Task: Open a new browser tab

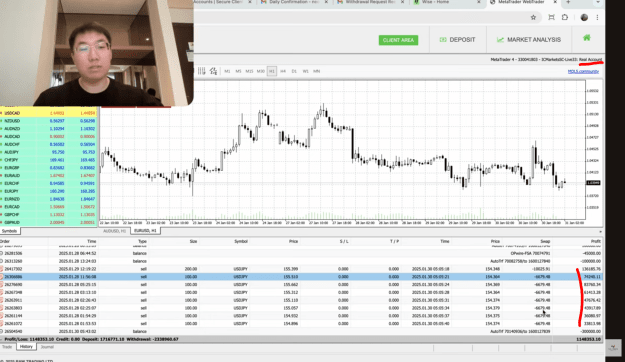Action: (x=568, y=2)
